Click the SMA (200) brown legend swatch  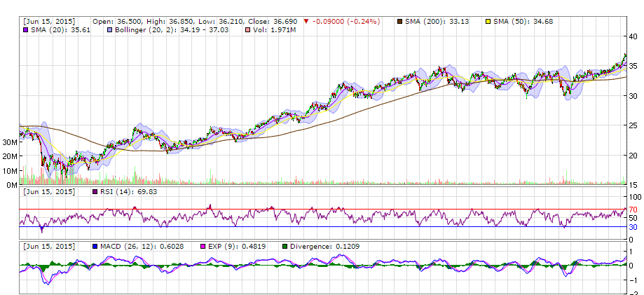[400, 21]
